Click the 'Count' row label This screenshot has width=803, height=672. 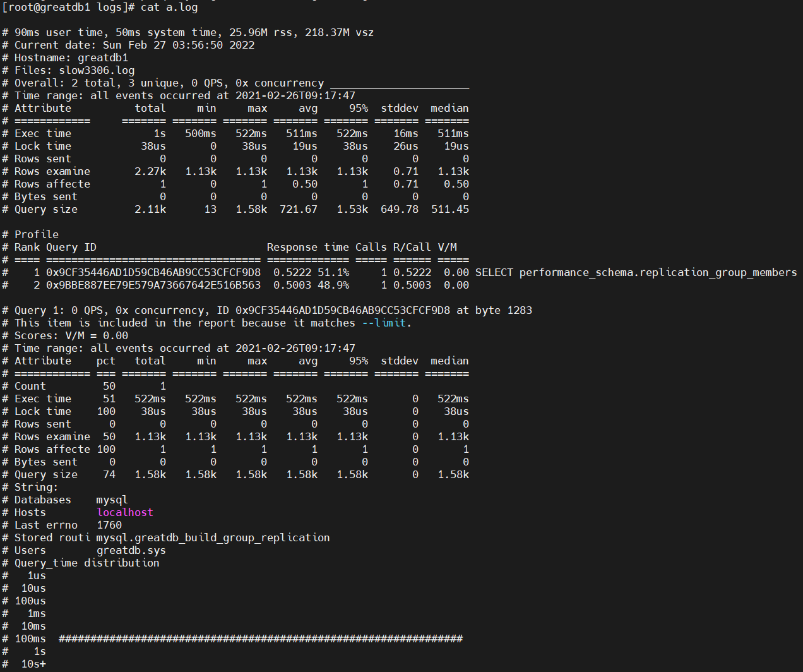(30, 386)
